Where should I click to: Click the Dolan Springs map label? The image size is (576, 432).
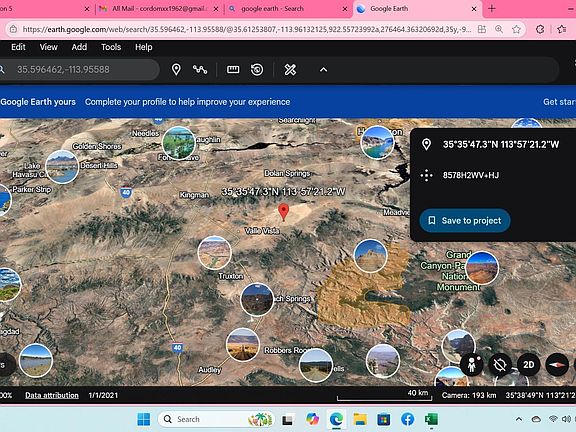287,173
